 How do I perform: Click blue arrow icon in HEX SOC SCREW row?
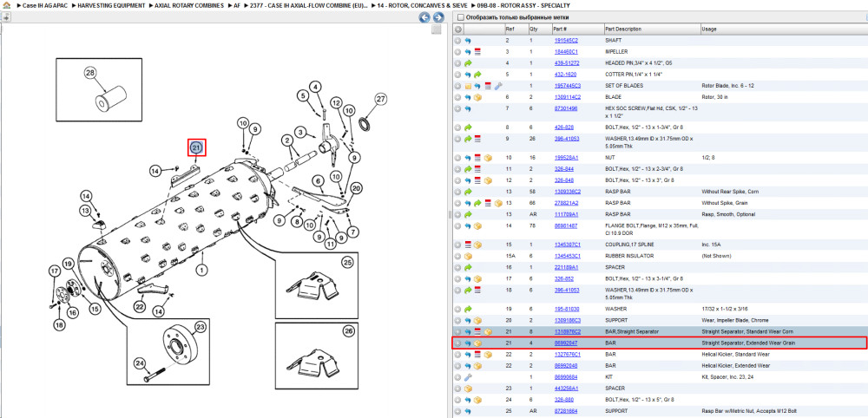468,108
